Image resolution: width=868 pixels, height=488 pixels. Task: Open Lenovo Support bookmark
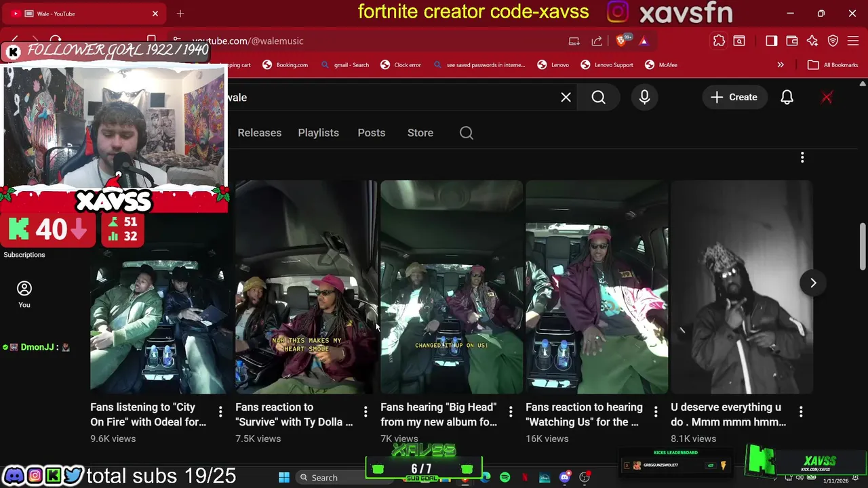point(607,65)
